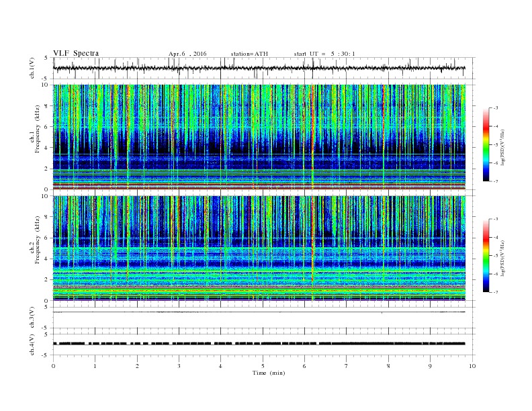
Task: Click the 'VLF Spectra' title text
Action: [76, 53]
